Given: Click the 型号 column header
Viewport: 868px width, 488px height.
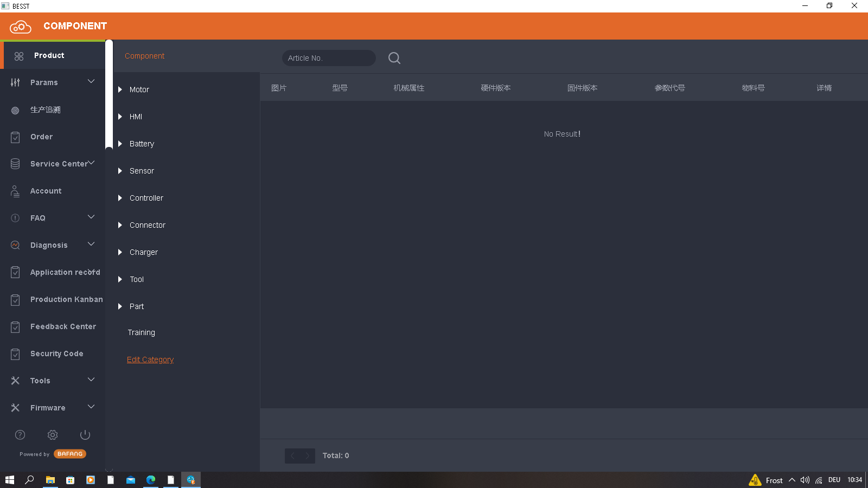Looking at the screenshot, I should tap(340, 88).
